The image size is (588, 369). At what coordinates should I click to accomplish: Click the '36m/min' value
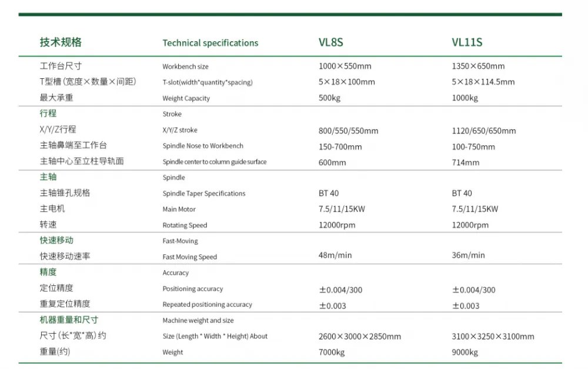[x=468, y=255]
